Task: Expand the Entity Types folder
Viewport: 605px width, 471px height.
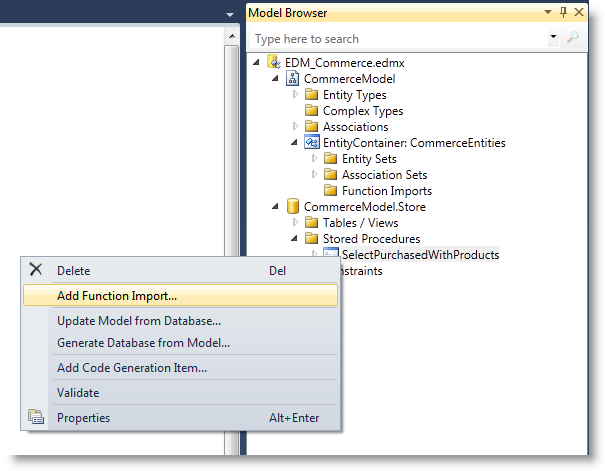Action: pos(296,95)
